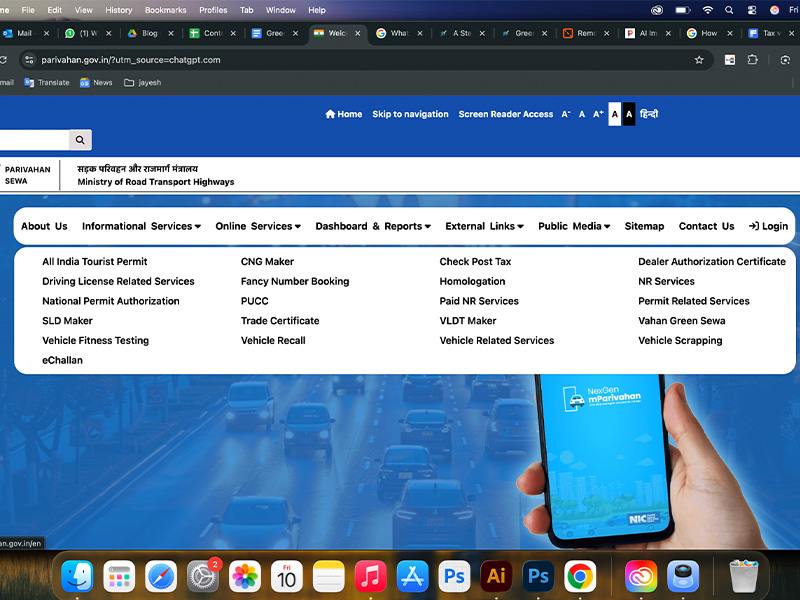This screenshot has height=600, width=800.
Task: Click the Sitemap link
Action: (x=644, y=226)
